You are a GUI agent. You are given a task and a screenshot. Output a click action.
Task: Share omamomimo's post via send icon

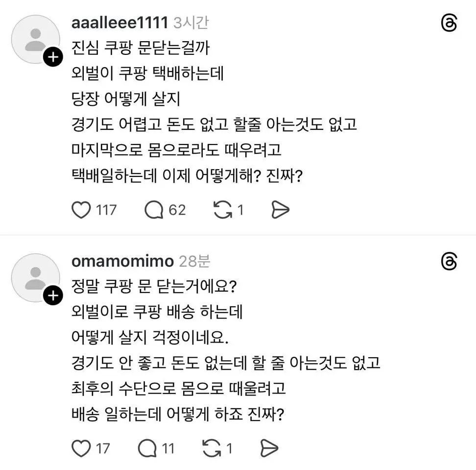click(269, 448)
